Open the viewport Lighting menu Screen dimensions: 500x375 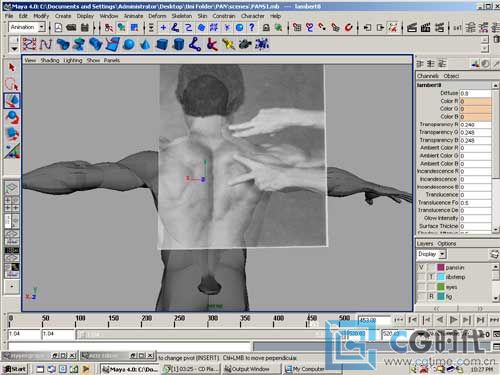(73, 60)
